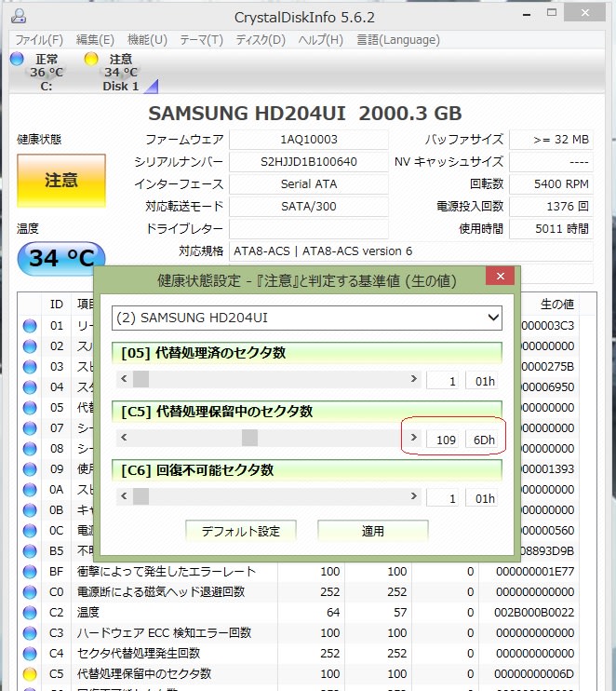Image resolution: width=616 pixels, height=691 pixels.
Task: Click the power-on hours field 5011 時間
Action: click(551, 229)
